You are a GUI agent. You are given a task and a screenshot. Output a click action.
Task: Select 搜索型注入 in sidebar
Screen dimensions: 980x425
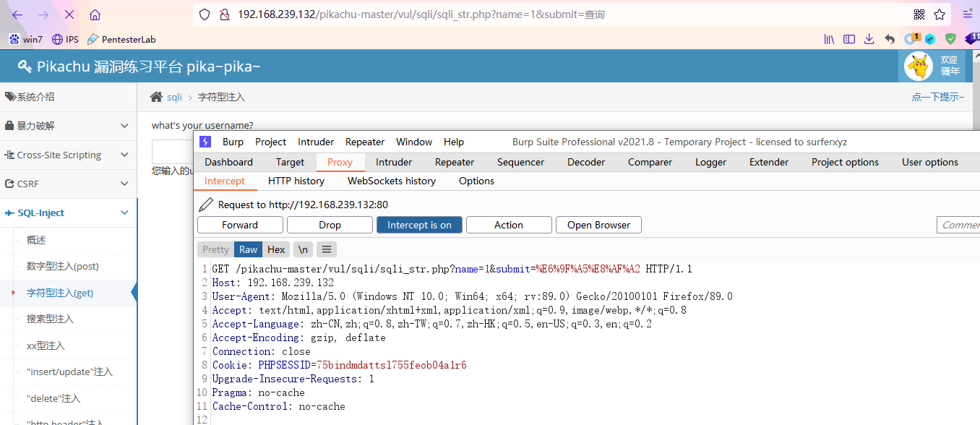pyautogui.click(x=50, y=319)
